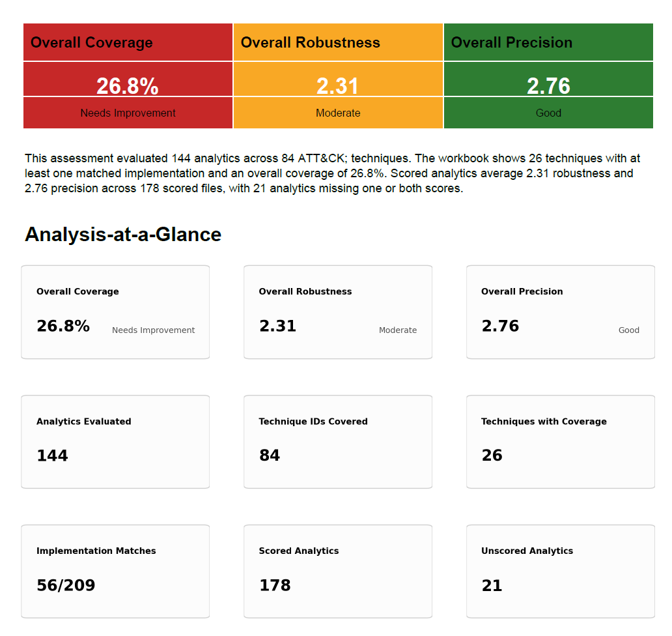Click the 2.76 value in green banner
Screen dimensions: 672x636
point(548,86)
